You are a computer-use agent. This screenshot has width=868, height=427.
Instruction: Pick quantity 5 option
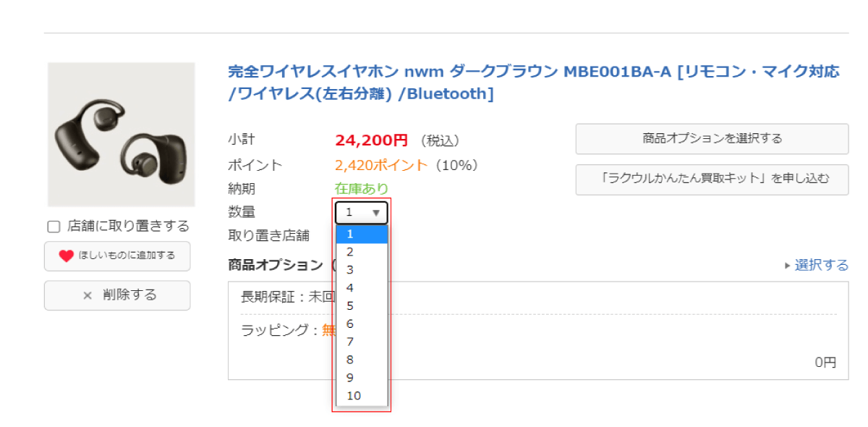click(x=362, y=305)
